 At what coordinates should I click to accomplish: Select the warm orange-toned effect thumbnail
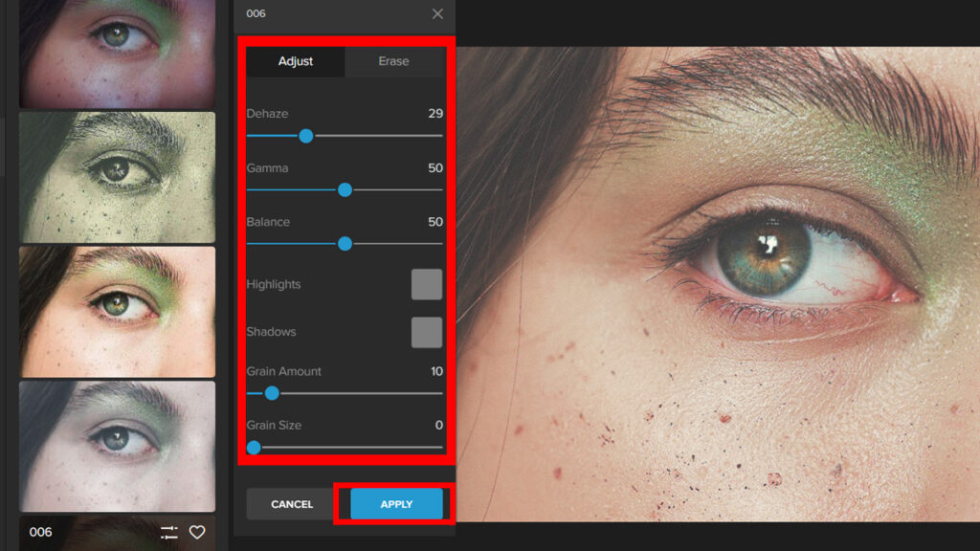117,312
